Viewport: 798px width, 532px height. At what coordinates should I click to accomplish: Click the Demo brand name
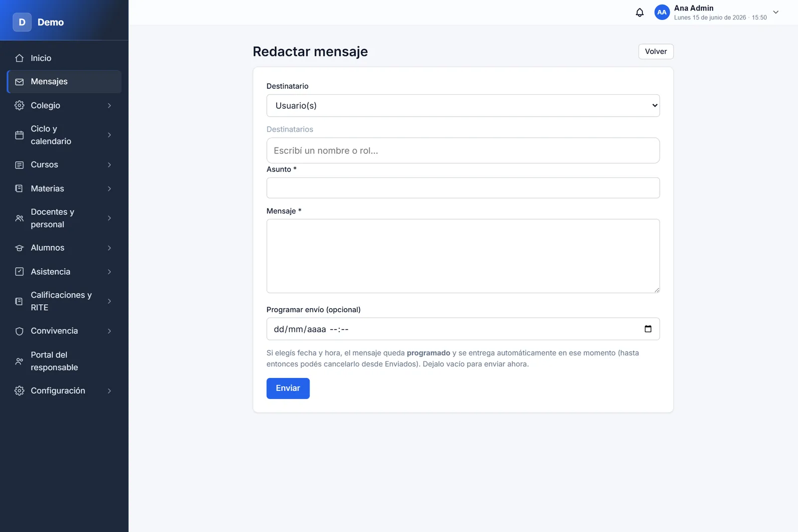[x=50, y=22]
